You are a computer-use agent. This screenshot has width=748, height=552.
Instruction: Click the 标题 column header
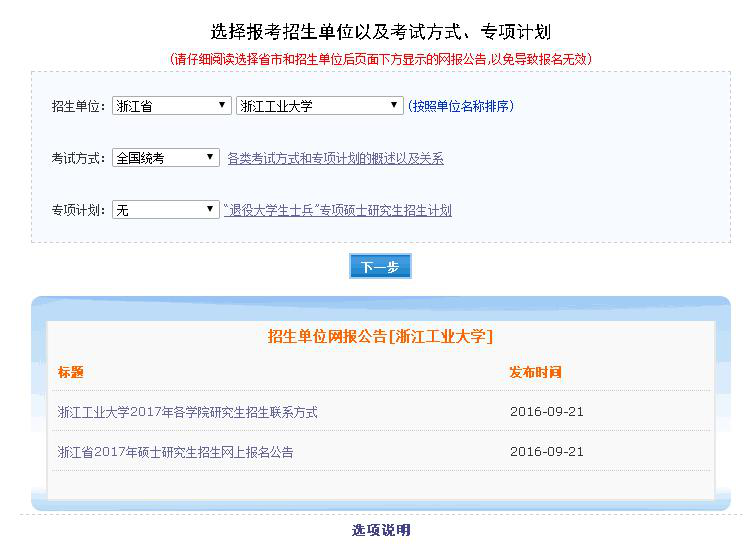pyautogui.click(x=71, y=372)
